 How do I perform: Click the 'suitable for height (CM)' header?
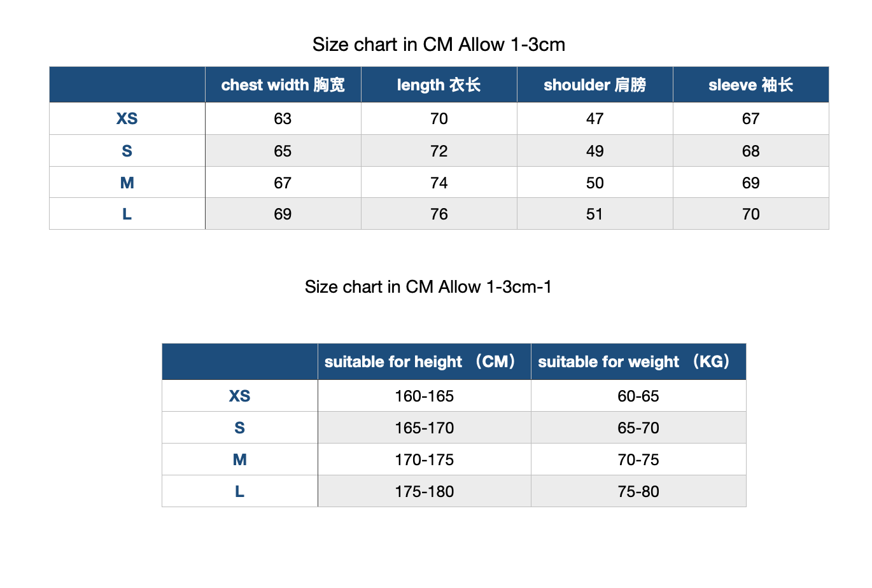(x=425, y=361)
